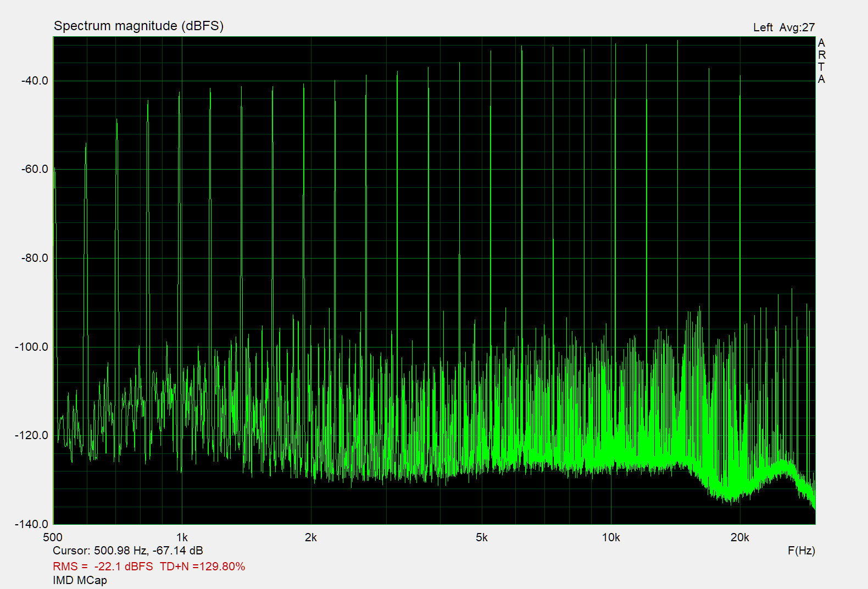Click the vertical ARTA watermark text
This screenshot has height=589, width=868.
pos(821,61)
